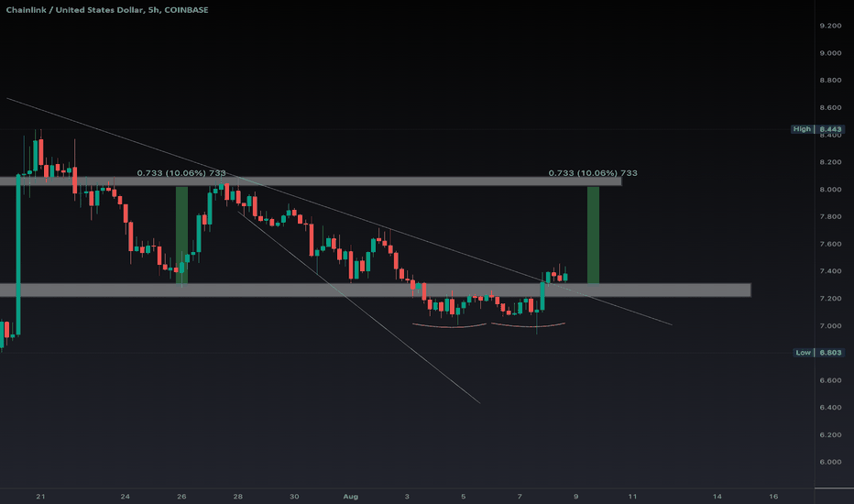Click date label 14 on time axis

coord(717,497)
